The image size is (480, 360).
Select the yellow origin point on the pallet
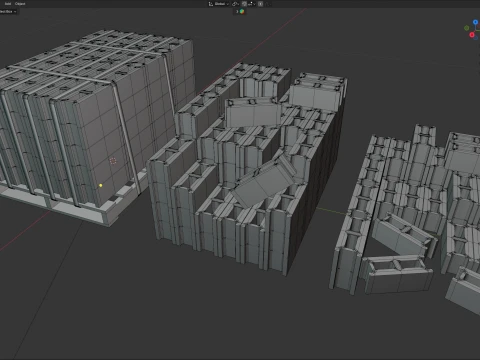coord(100,185)
